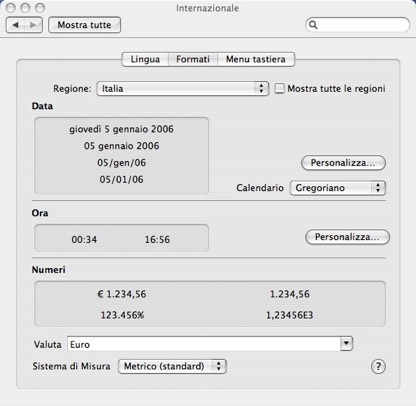Click the Mostra tutte button
Viewport: 416px width, 406px height.
tap(84, 25)
